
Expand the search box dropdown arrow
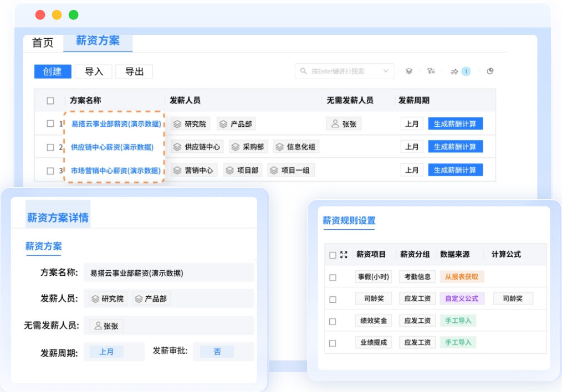pyautogui.click(x=386, y=71)
